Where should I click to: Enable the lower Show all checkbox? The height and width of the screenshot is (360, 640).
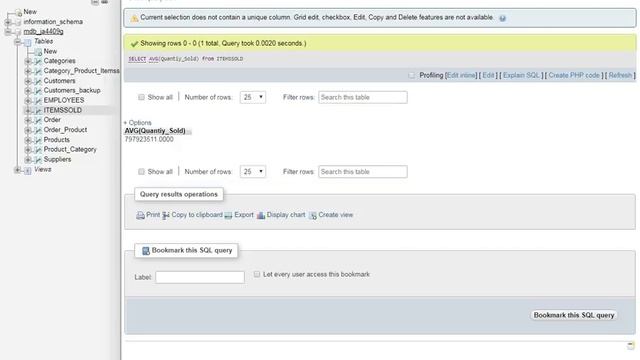click(141, 171)
